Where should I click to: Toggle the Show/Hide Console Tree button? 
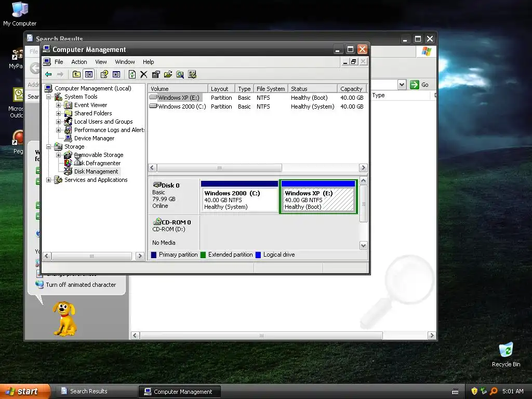pos(89,74)
